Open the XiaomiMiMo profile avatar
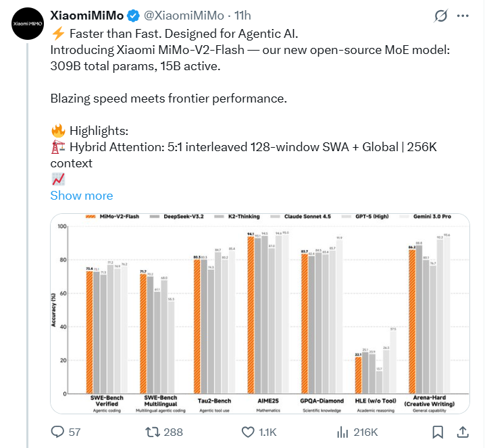The image size is (487, 448). point(26,26)
